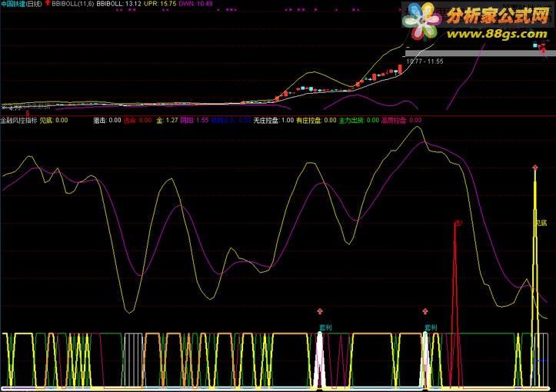
Task: Click the 见底: 0.00 readout
Action: pyautogui.click(x=54, y=120)
